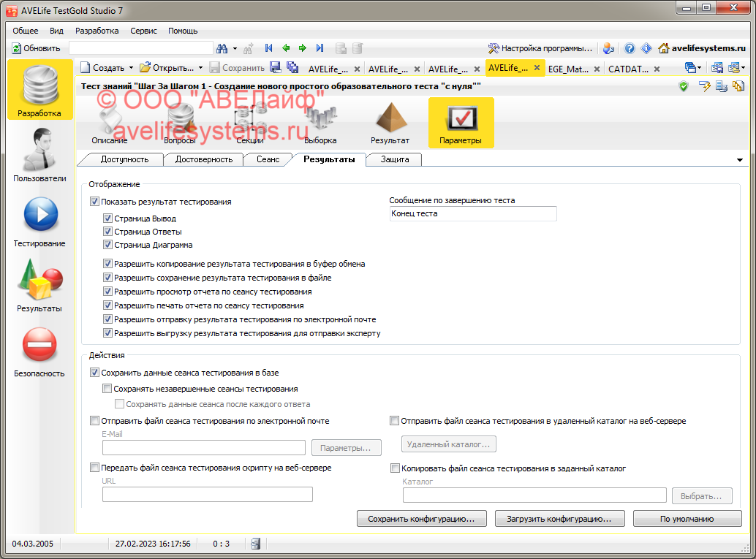Open the Результаты sidebar section with shapes icon
This screenshot has height=559, width=756.
point(39,285)
